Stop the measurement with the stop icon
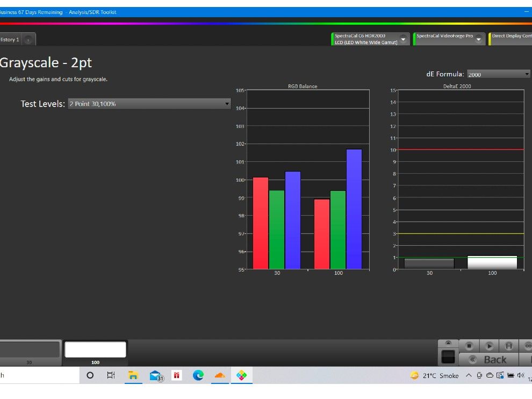The height and width of the screenshot is (399, 532). (469, 346)
